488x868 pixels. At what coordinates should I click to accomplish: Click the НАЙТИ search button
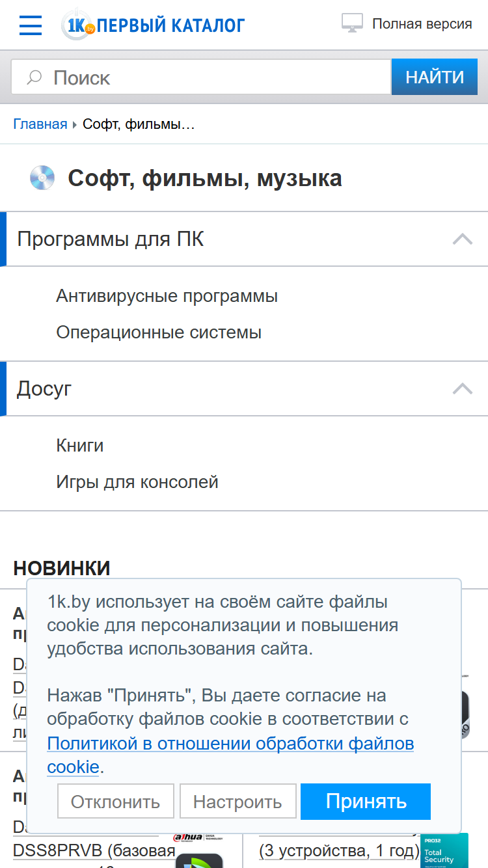pos(435,77)
